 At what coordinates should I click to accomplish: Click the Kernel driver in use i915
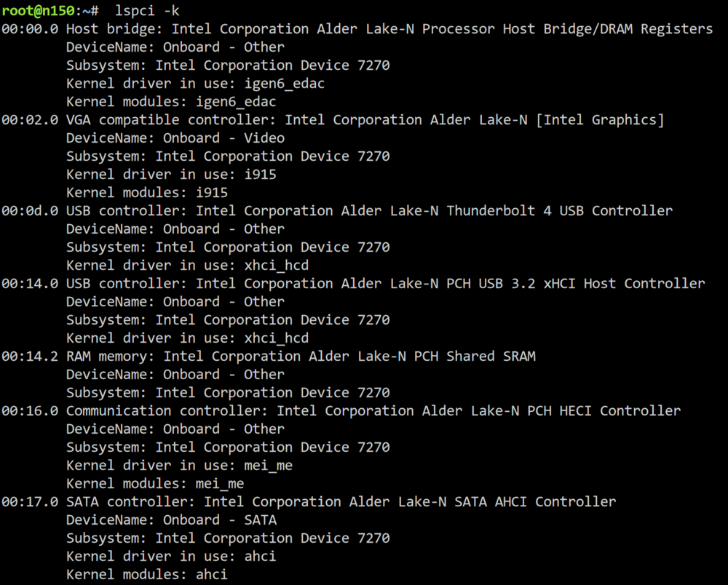point(171,175)
